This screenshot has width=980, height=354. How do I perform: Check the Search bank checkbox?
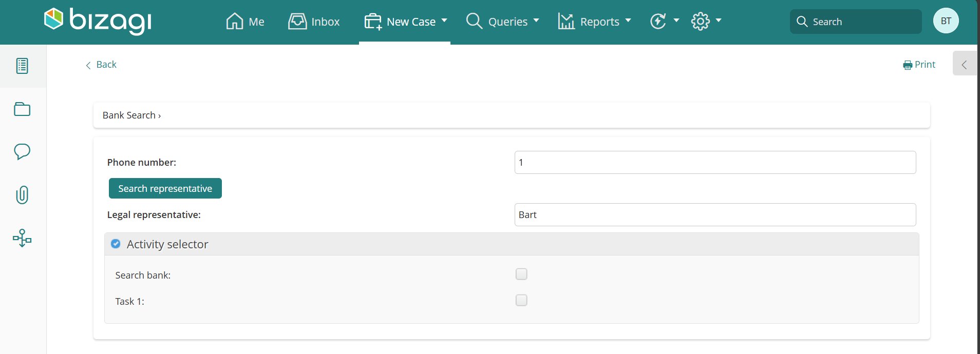click(521, 274)
